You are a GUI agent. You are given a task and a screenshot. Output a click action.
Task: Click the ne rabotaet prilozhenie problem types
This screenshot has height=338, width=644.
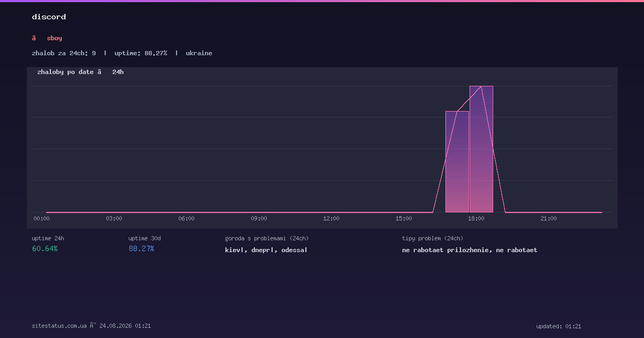pos(470,250)
